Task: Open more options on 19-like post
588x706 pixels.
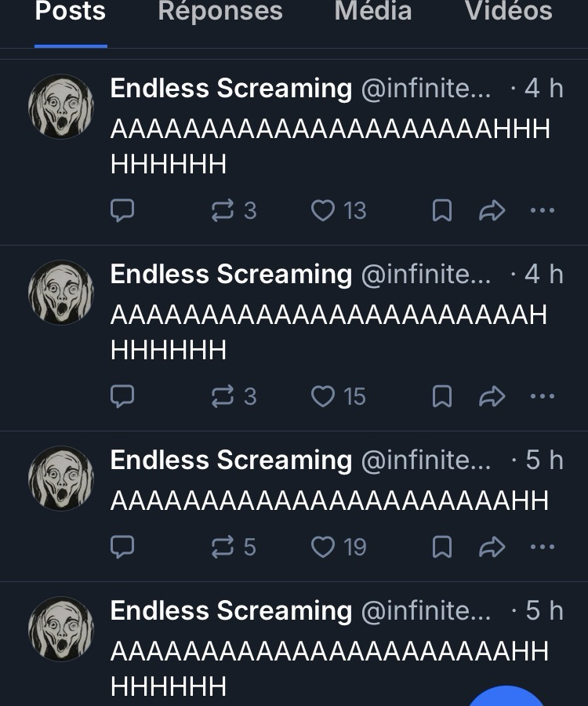Action: click(543, 547)
